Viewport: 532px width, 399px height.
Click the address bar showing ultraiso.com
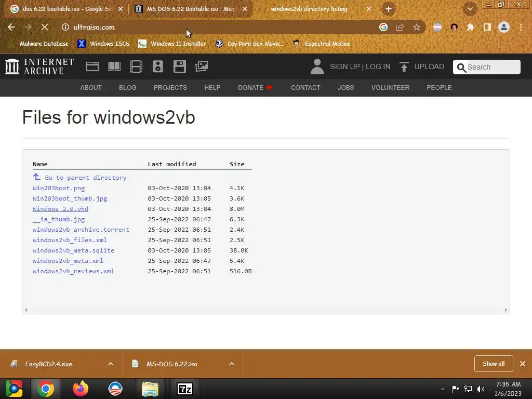click(x=217, y=27)
